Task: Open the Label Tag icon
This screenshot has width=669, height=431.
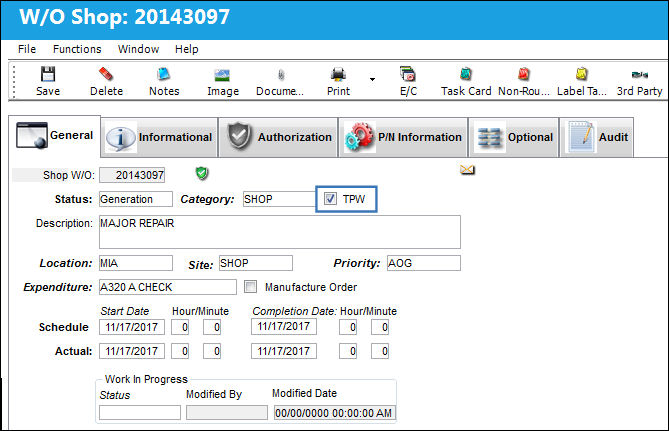Action: [x=582, y=74]
